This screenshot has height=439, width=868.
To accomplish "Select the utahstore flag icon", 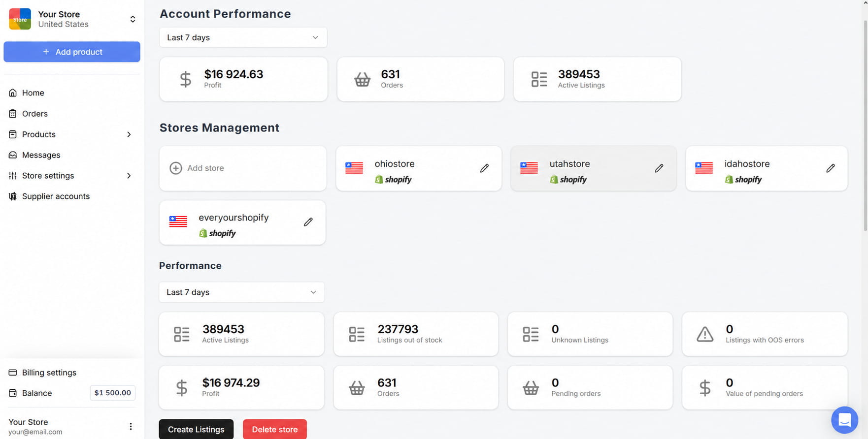I will tap(529, 168).
